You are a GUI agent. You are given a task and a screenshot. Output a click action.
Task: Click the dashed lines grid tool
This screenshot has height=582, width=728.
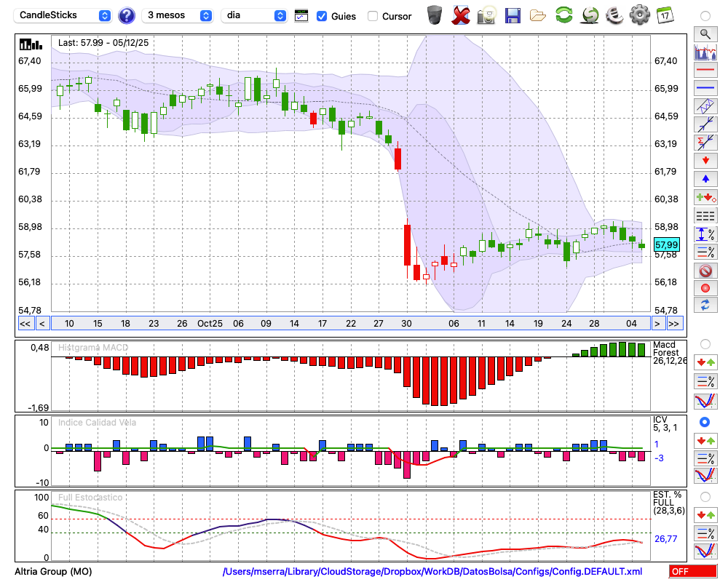point(705,216)
